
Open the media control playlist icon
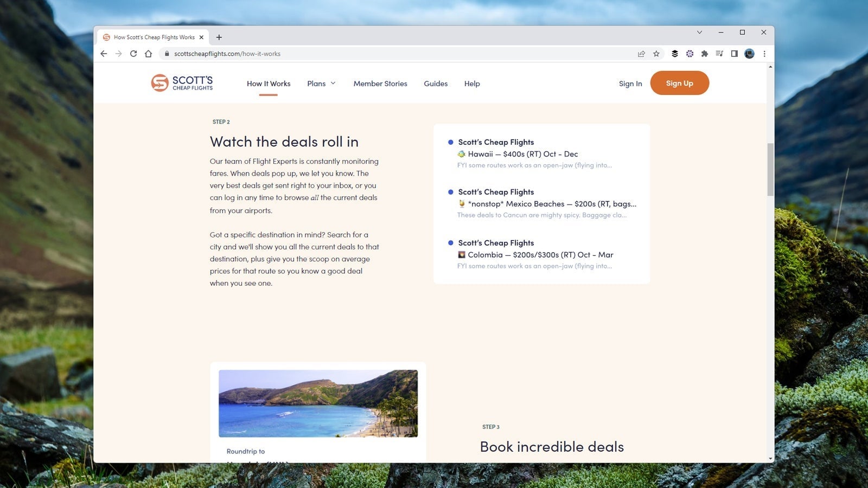coord(719,54)
